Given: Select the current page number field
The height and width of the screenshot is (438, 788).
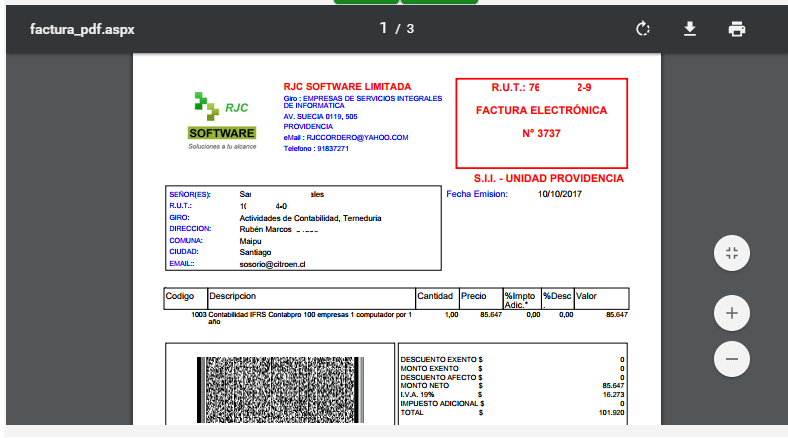Looking at the screenshot, I should pos(384,28).
